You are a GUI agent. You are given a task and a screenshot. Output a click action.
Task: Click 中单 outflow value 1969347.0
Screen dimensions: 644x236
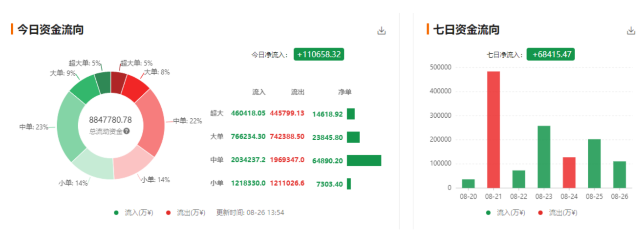pos(287,160)
